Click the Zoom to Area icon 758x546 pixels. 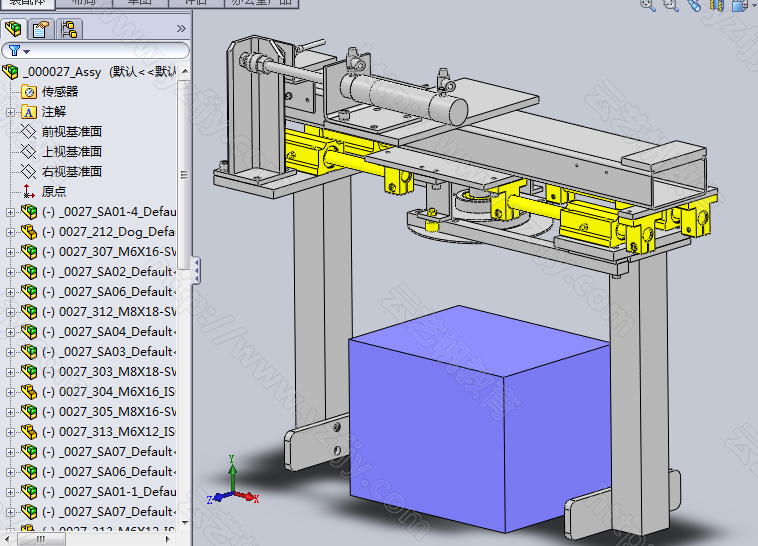click(671, 4)
